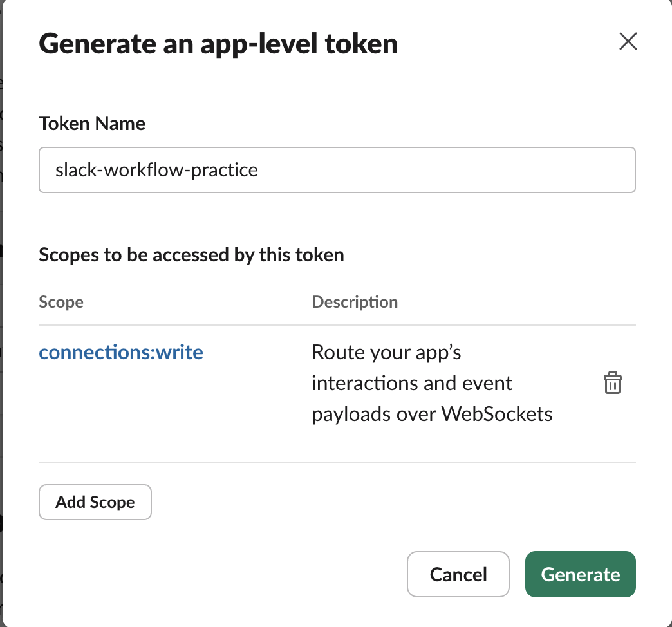The image size is (672, 627).
Task: Select the Token Name input field
Action: [x=337, y=169]
